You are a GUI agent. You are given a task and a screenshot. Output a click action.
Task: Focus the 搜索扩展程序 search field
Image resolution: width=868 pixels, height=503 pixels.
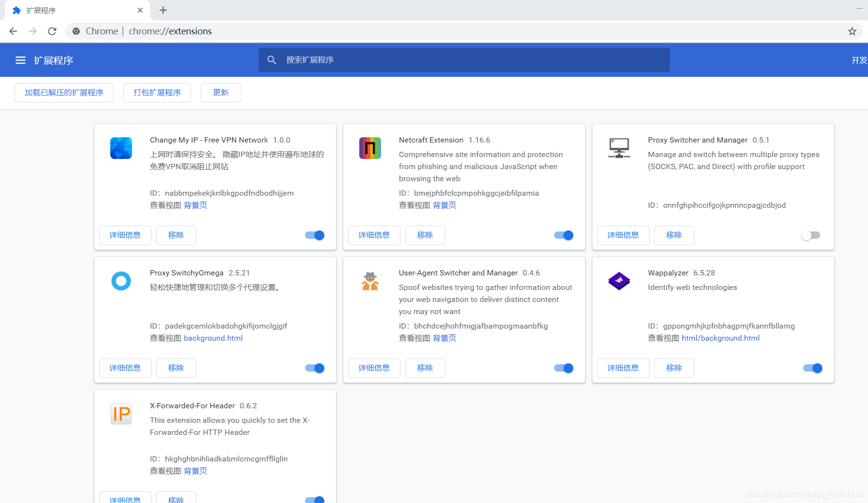(x=464, y=60)
